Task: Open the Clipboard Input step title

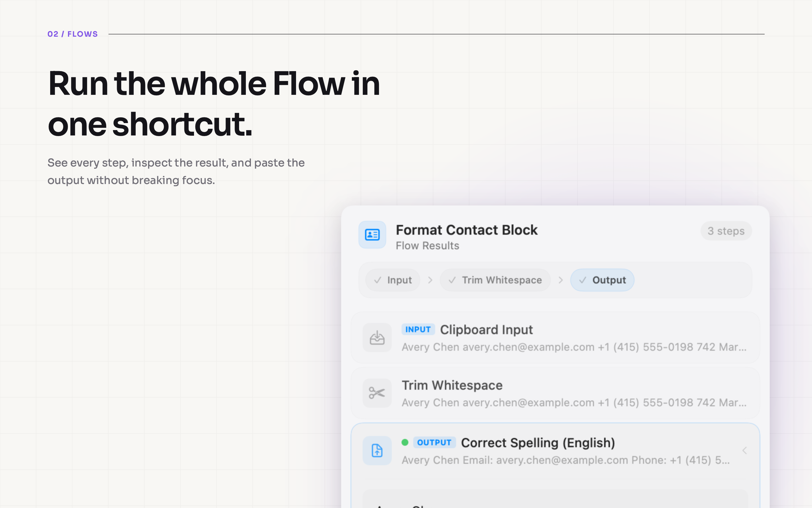Action: pyautogui.click(x=486, y=330)
